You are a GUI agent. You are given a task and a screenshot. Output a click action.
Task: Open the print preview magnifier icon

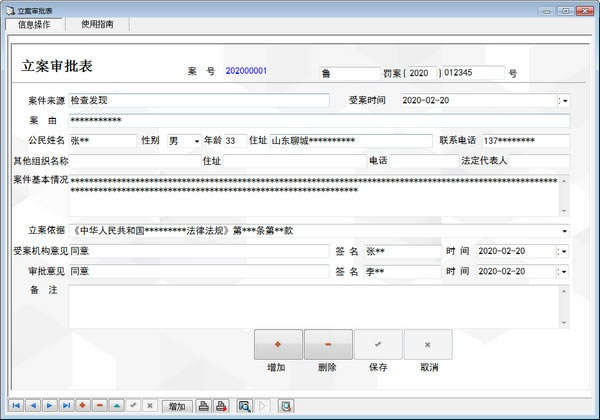tap(244, 406)
